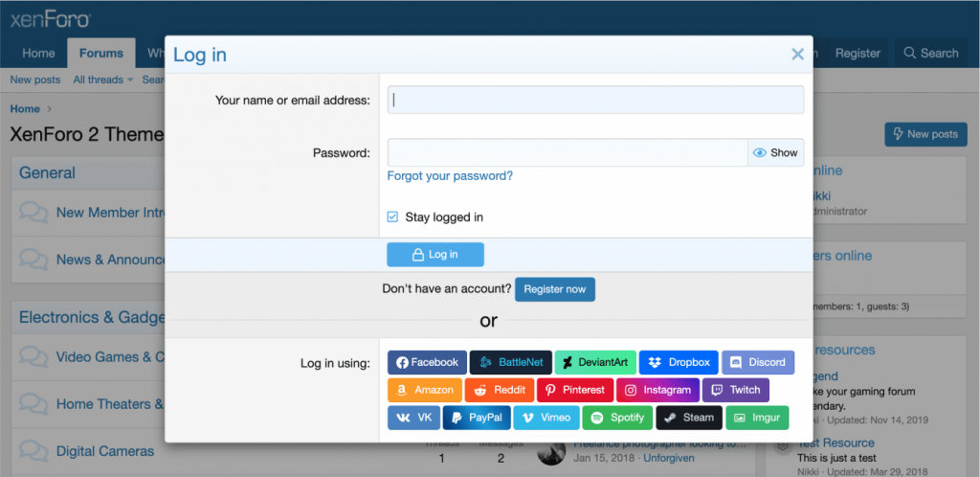Click the Home breadcrumb link
980x477 pixels.
point(25,109)
